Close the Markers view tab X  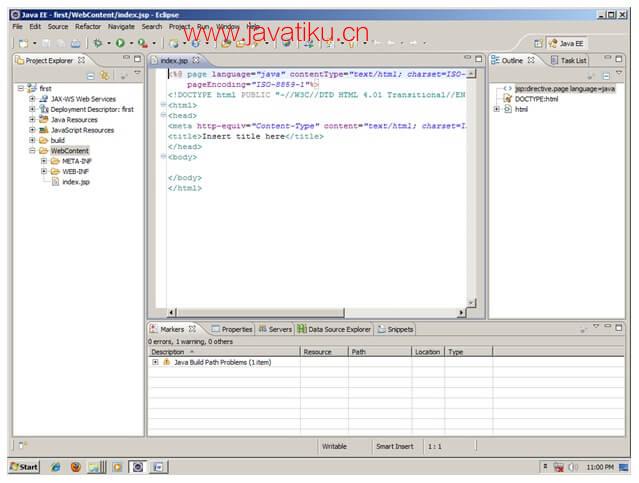[192, 329]
